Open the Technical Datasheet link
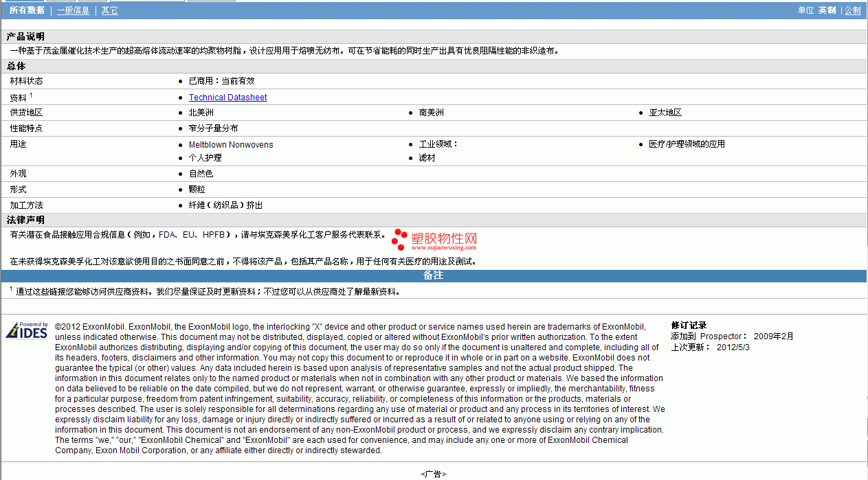This screenshot has width=868, height=480. pyautogui.click(x=227, y=98)
